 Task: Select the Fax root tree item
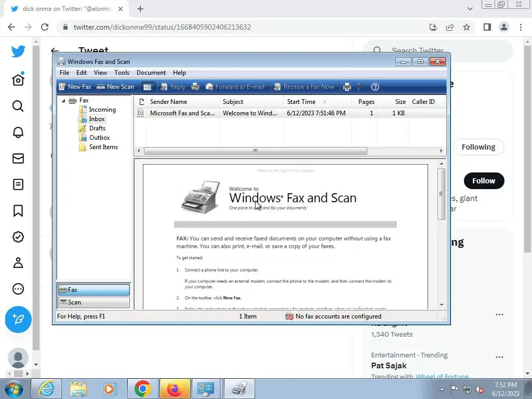pos(84,100)
